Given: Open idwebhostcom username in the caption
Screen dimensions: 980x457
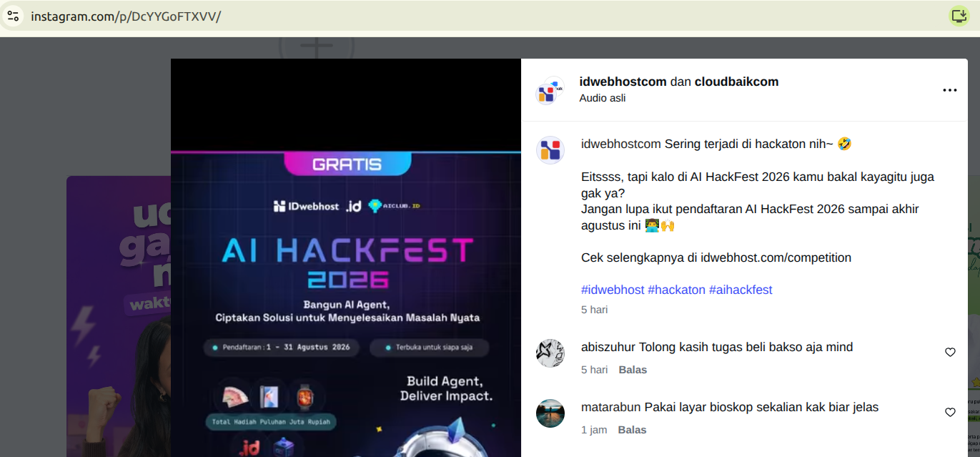Looking at the screenshot, I should (x=620, y=144).
